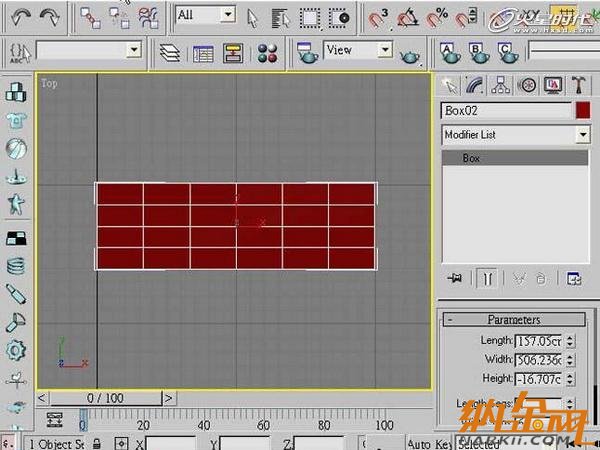Open Render Scene dialog teapot icon
Image resolution: width=600 pixels, height=450 pixels.
click(x=307, y=53)
